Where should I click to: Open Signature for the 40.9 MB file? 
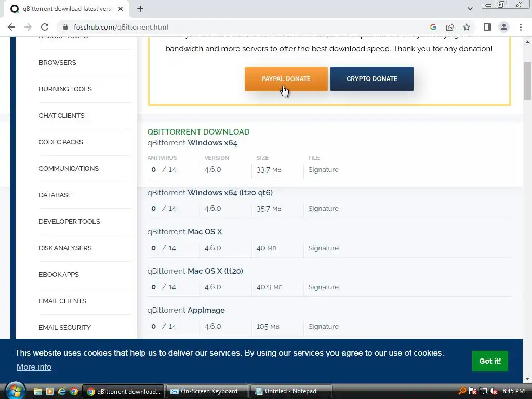(323, 287)
